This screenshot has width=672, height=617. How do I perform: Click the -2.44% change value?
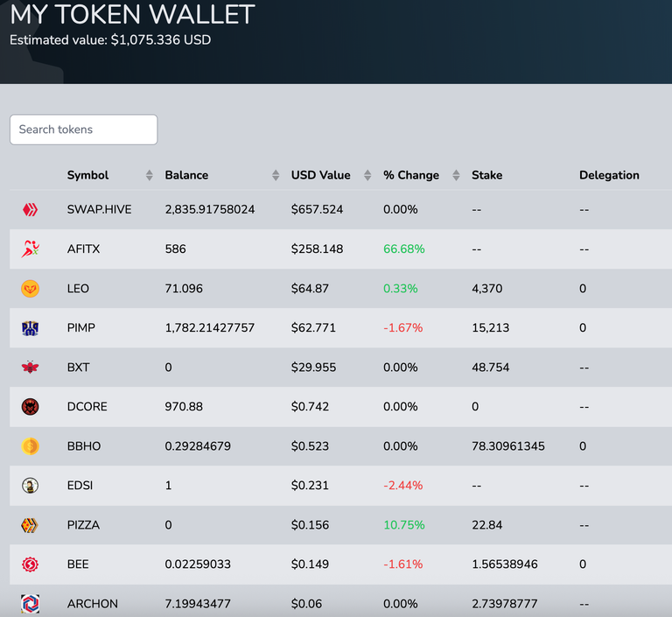[x=402, y=486]
